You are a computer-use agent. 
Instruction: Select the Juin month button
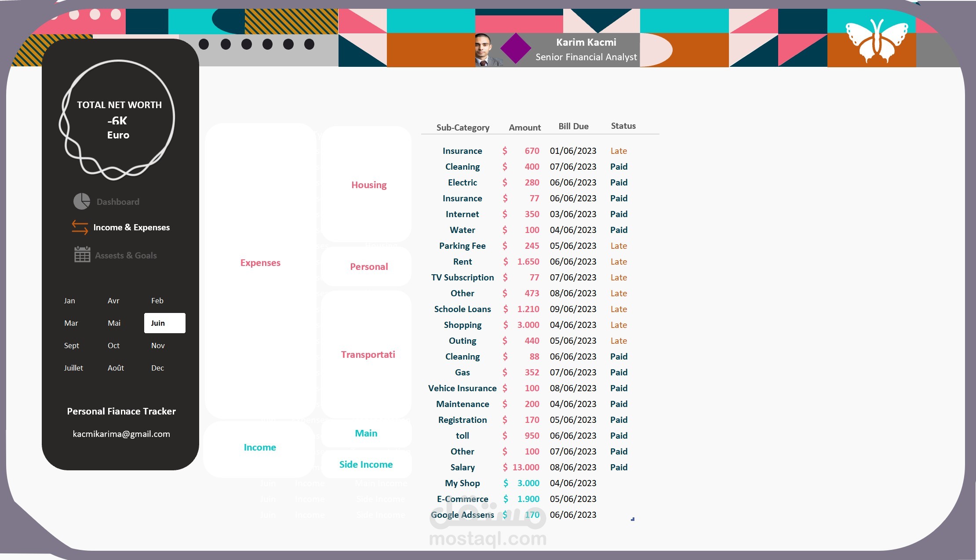tap(164, 323)
